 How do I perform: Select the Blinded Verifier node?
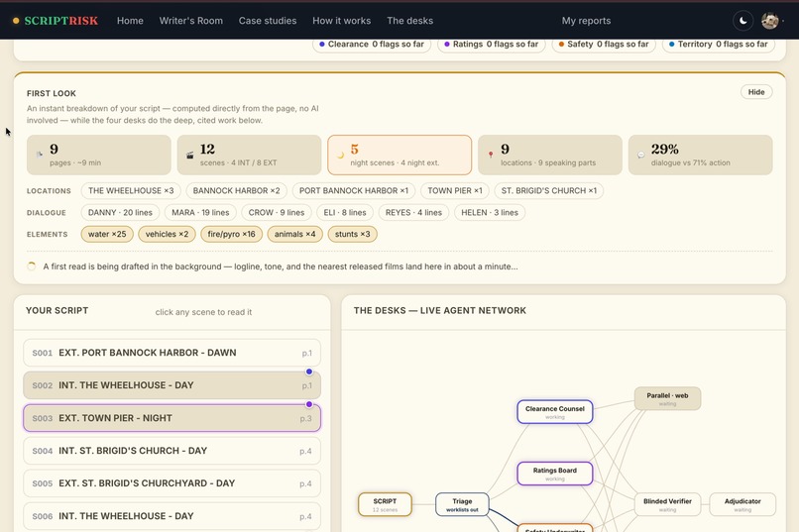[667, 504]
